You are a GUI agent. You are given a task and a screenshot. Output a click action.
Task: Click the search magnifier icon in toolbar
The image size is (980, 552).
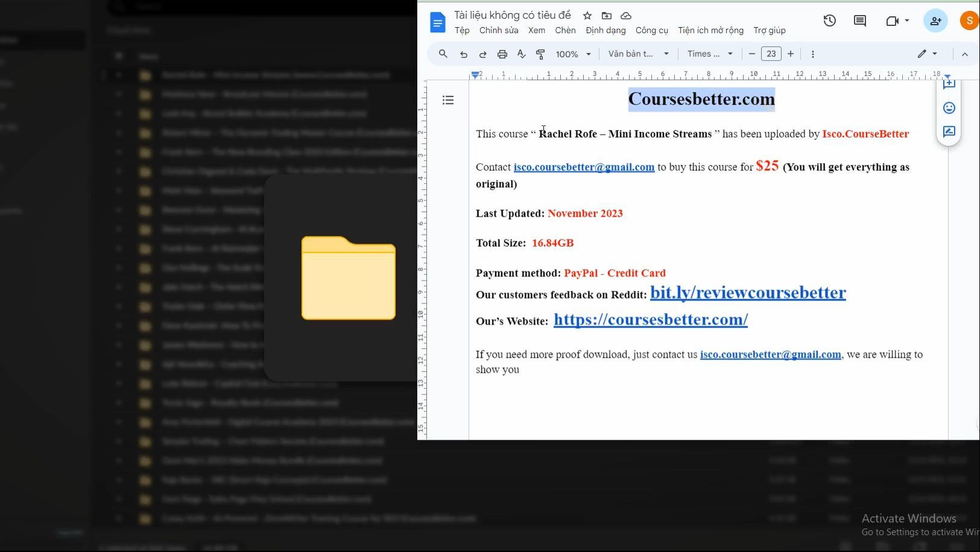coord(443,54)
